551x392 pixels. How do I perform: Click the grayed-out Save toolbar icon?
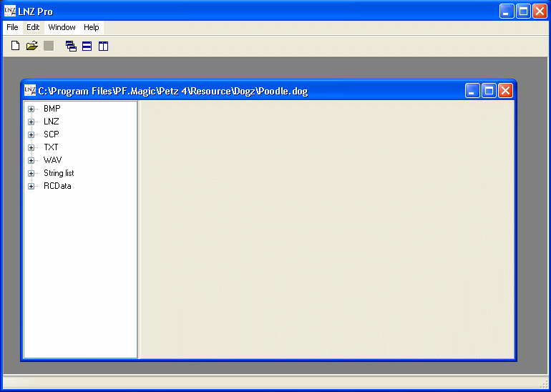[49, 46]
